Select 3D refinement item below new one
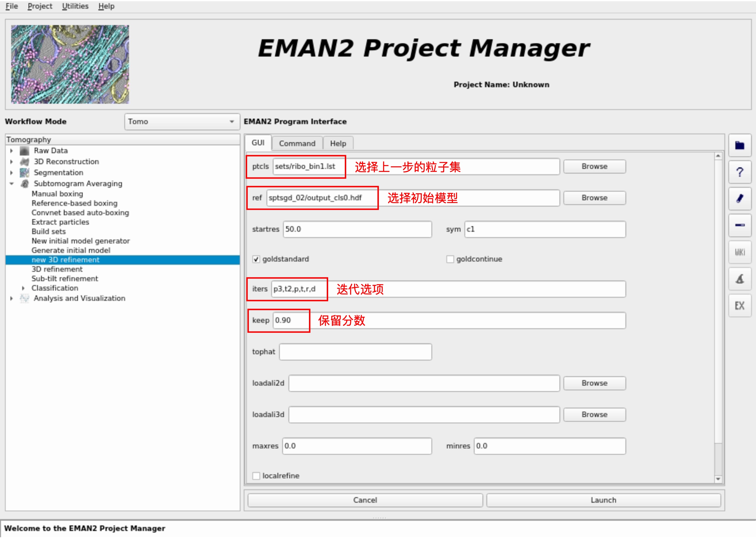Image resolution: width=756 pixels, height=538 pixels. click(x=57, y=269)
